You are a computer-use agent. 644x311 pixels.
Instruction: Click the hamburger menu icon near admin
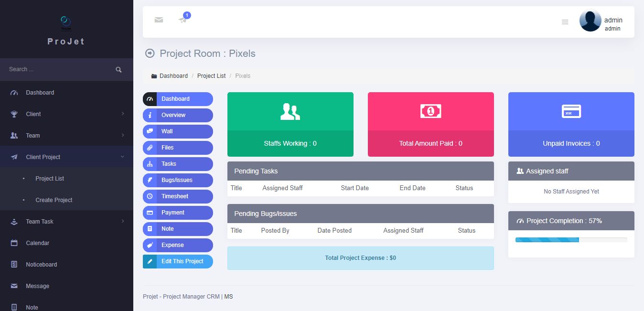coord(565,22)
